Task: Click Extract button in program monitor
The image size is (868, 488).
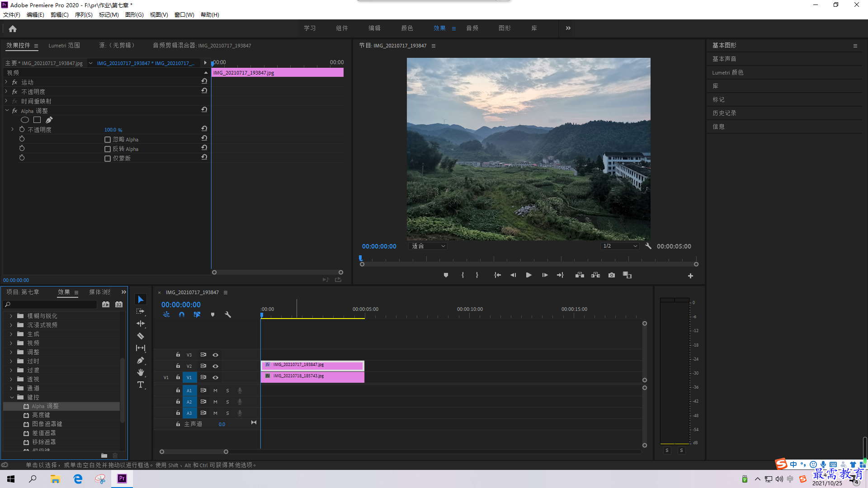Action: click(595, 275)
